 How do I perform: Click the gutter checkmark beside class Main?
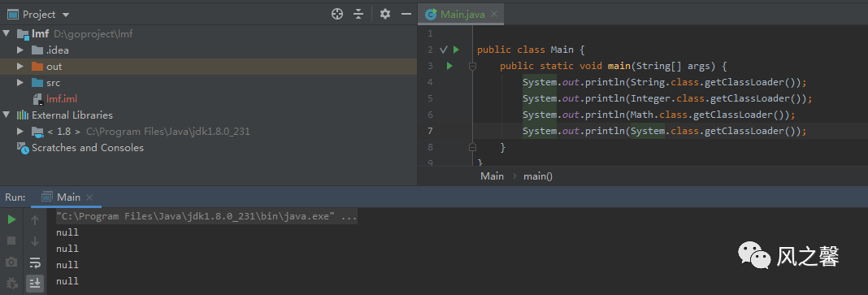pos(444,50)
